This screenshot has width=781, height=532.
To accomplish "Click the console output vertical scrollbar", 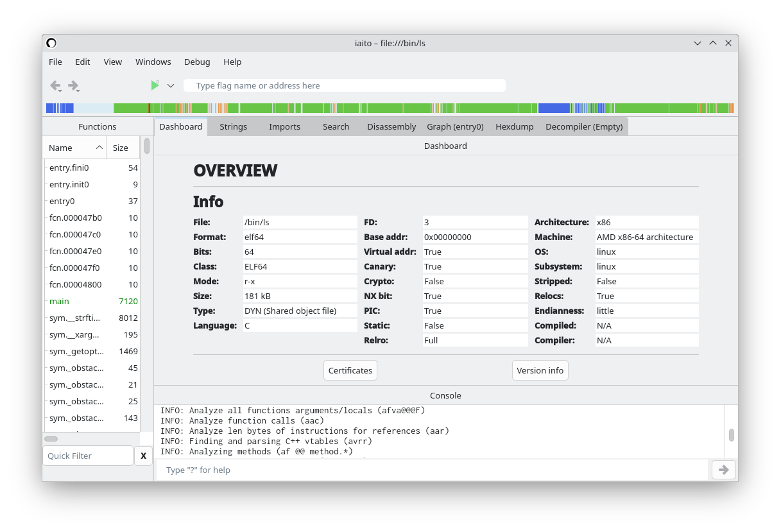I will [731, 434].
